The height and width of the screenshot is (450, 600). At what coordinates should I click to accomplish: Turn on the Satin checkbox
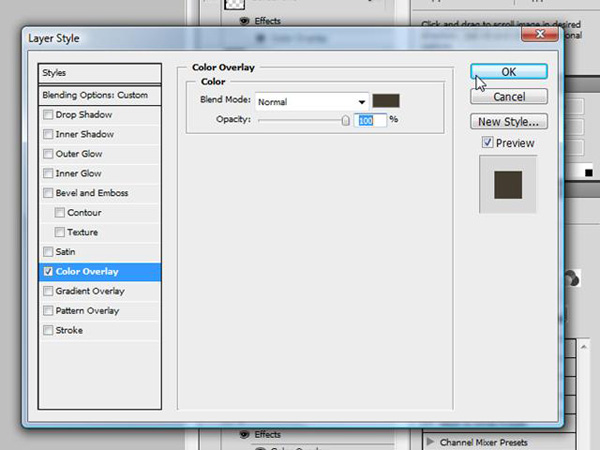coord(48,252)
